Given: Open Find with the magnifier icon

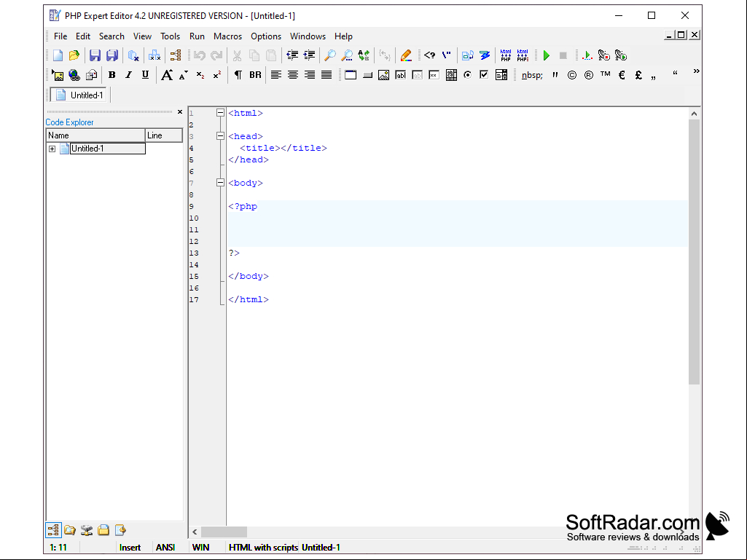Looking at the screenshot, I should [329, 56].
